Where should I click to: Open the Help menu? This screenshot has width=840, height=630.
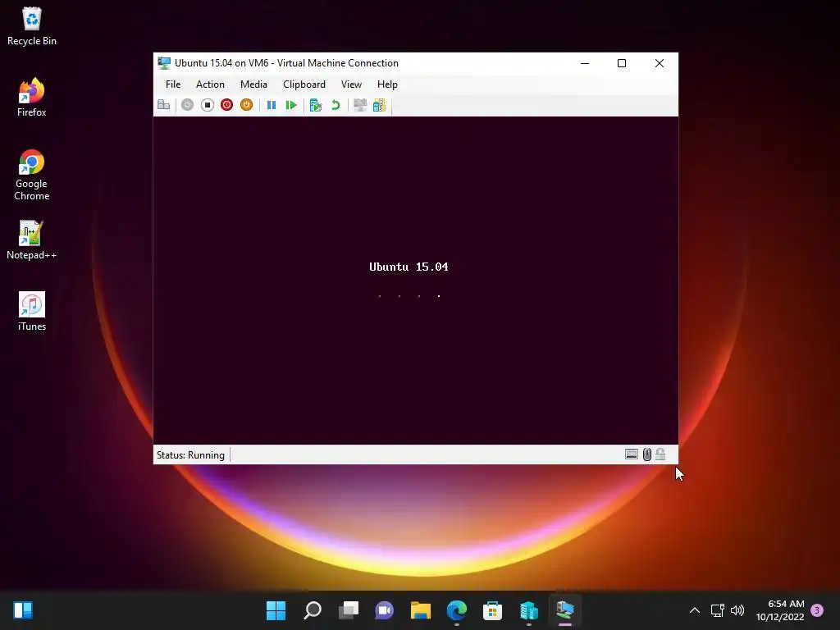tap(387, 84)
